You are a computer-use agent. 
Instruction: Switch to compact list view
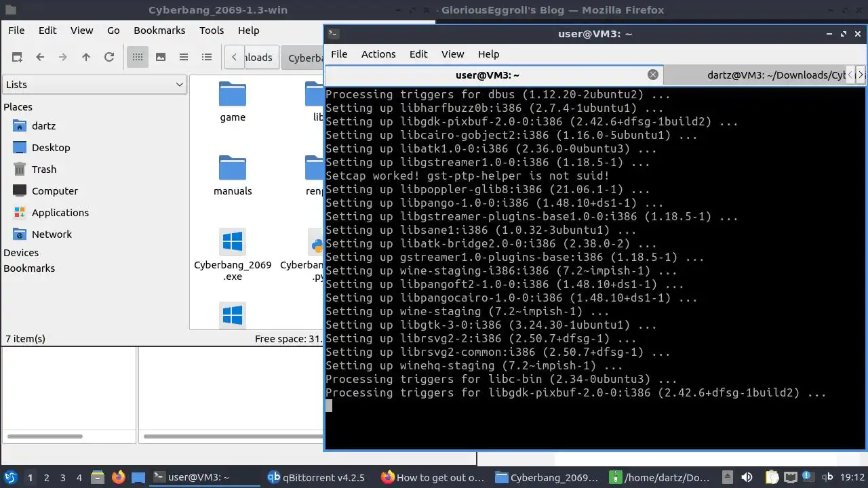[x=184, y=58]
